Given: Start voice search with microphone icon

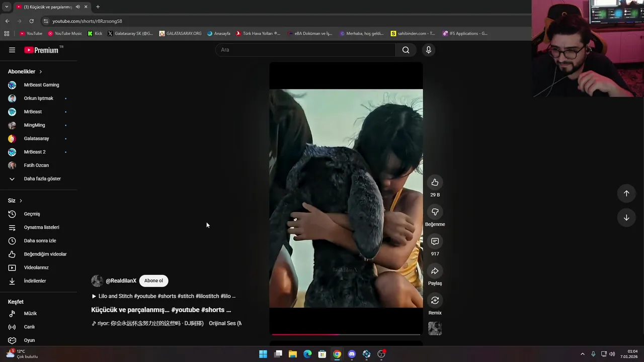Looking at the screenshot, I should [429, 50].
